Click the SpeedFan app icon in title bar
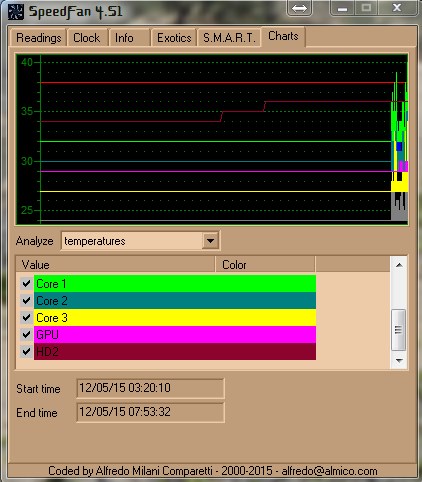The height and width of the screenshot is (482, 422). point(16,12)
